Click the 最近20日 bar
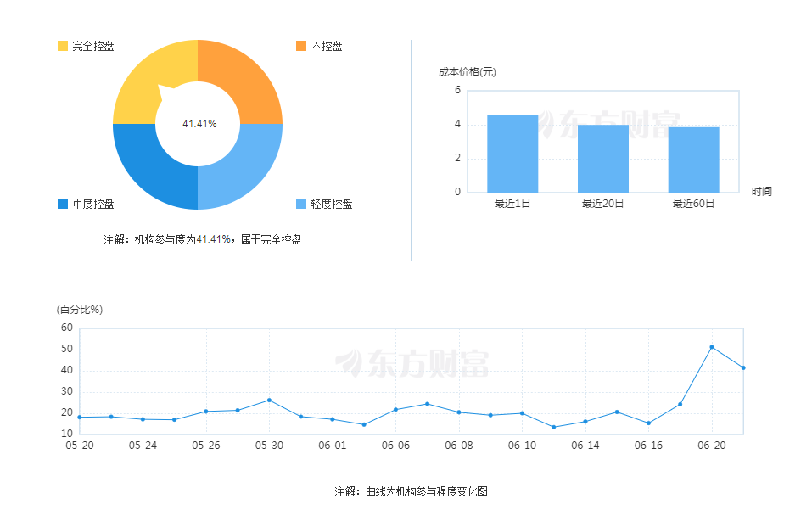Image resolution: width=812 pixels, height=510 pixels. [x=602, y=157]
